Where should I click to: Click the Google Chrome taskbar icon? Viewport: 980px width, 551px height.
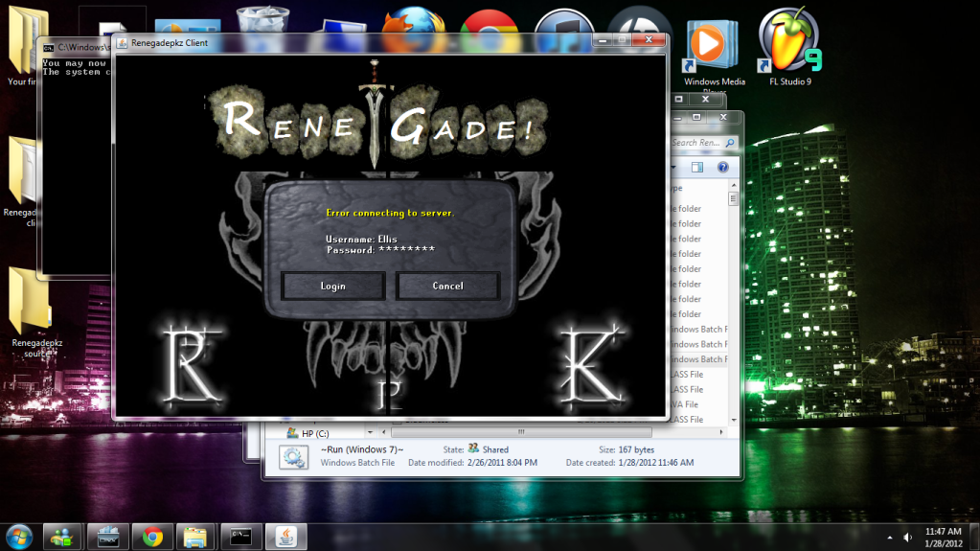[151, 536]
